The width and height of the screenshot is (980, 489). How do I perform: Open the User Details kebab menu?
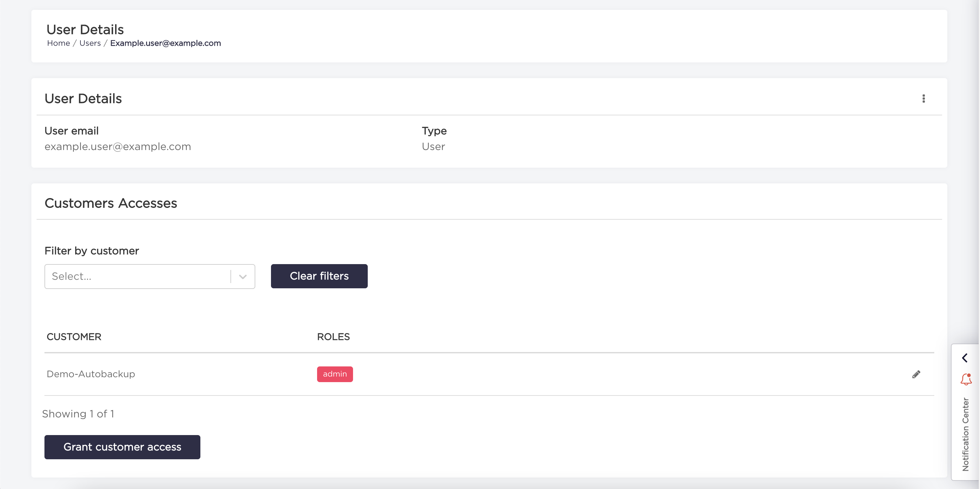[x=924, y=99]
